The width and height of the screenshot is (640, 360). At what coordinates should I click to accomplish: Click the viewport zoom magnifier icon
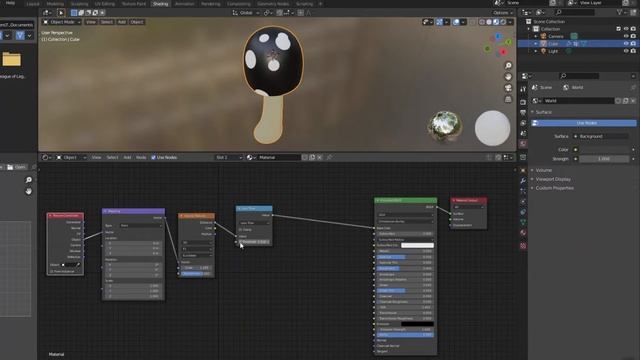pos(508,66)
